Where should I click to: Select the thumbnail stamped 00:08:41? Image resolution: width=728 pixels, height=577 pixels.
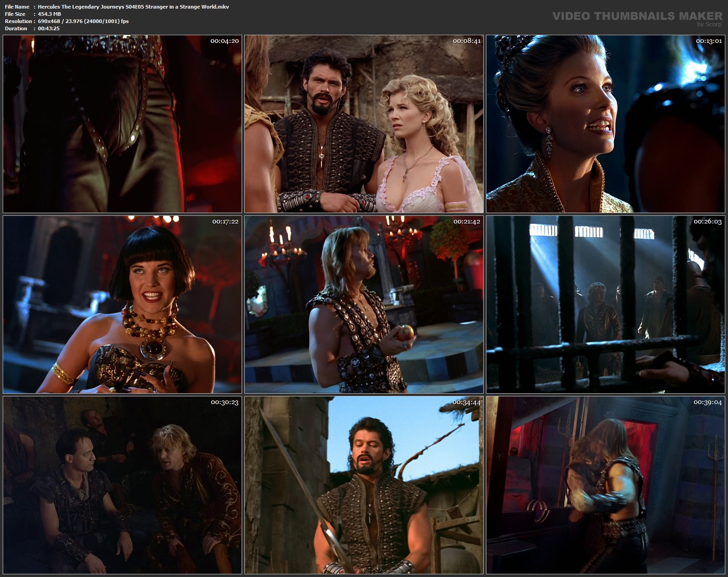pyautogui.click(x=364, y=124)
